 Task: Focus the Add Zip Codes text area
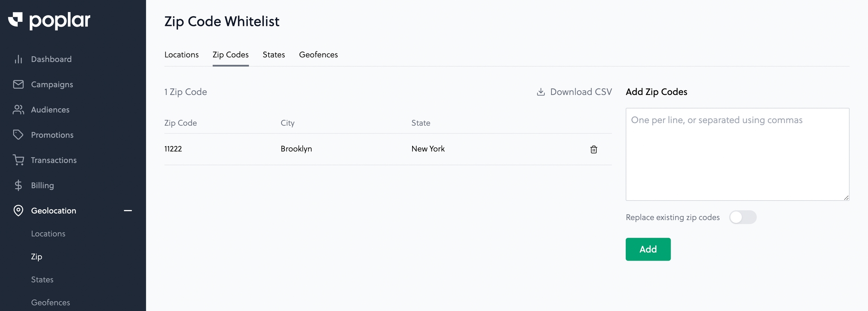coord(737,154)
